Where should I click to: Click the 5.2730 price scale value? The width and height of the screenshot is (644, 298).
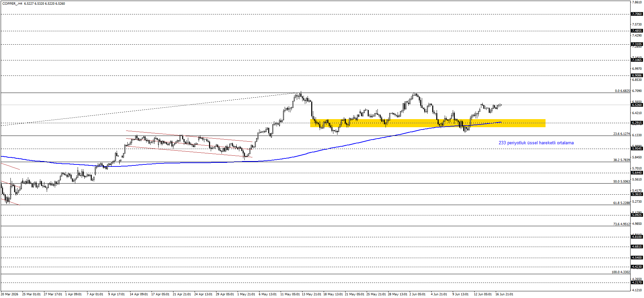tap(637, 202)
